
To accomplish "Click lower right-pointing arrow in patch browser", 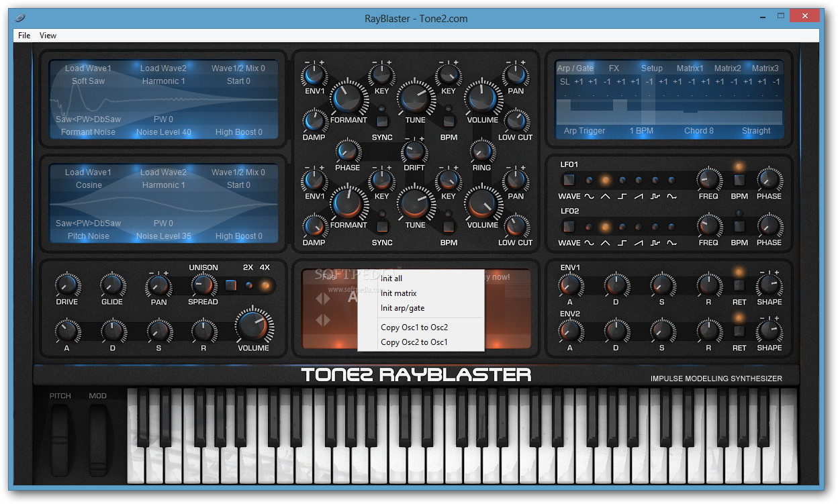I will (327, 320).
